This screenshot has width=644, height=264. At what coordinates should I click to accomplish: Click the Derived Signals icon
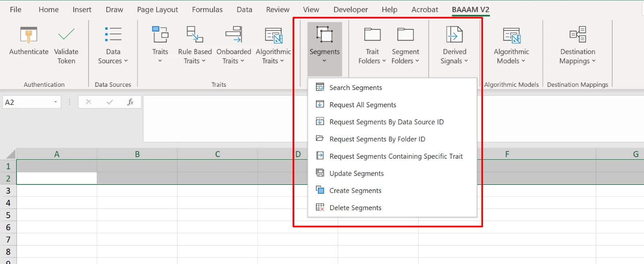click(x=454, y=35)
